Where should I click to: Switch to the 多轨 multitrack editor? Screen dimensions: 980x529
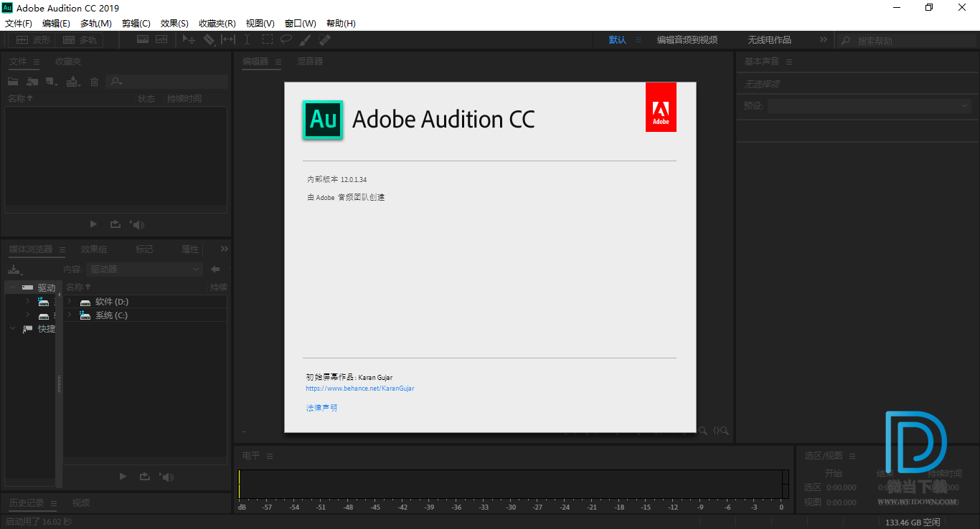[x=80, y=40]
